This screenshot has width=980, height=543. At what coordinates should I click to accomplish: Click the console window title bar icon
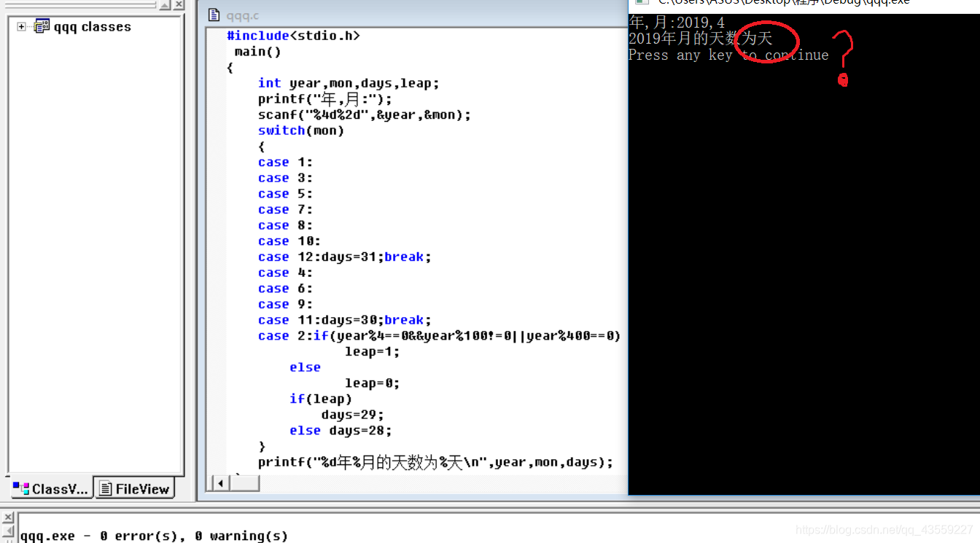pos(642,2)
